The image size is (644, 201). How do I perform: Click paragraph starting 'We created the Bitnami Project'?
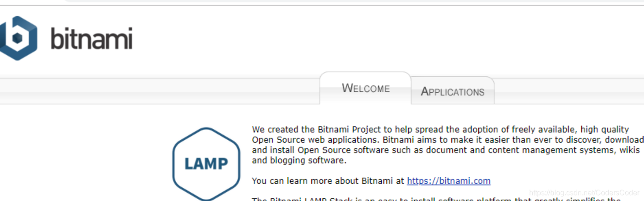click(x=448, y=145)
